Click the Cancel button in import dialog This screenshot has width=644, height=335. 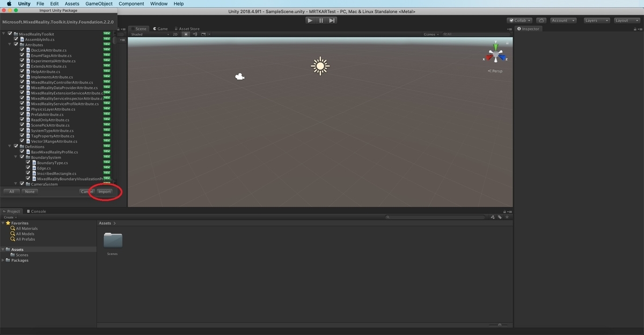click(x=86, y=191)
